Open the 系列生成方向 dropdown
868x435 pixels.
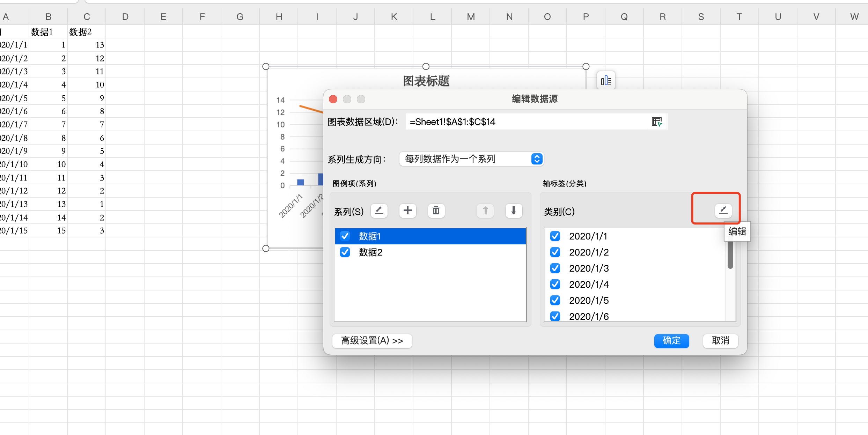[471, 159]
